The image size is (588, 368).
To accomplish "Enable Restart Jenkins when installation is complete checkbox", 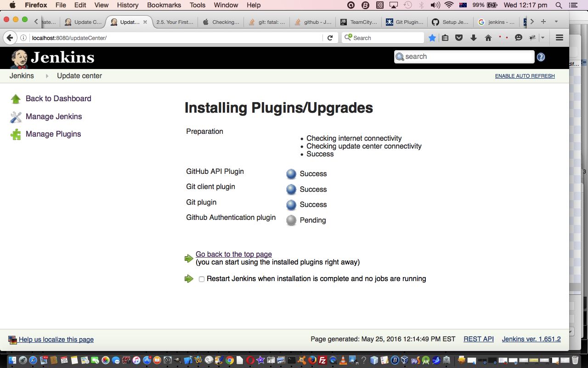I will (202, 279).
